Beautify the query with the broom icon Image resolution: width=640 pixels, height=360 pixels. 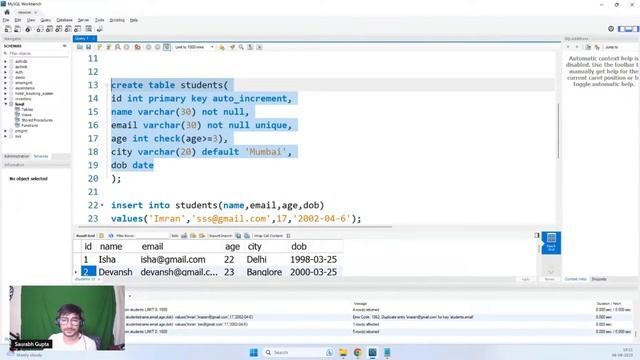coord(232,47)
